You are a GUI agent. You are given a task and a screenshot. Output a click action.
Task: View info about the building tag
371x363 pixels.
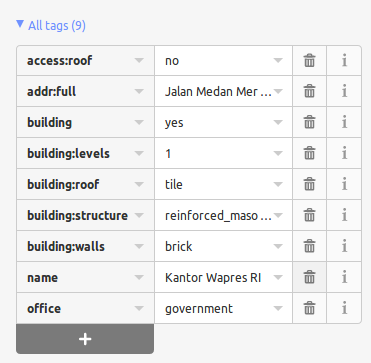tap(344, 122)
